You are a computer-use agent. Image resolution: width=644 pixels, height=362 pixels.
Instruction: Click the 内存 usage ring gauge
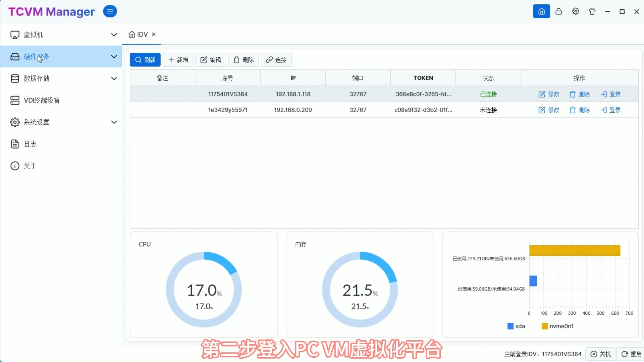coord(360,290)
